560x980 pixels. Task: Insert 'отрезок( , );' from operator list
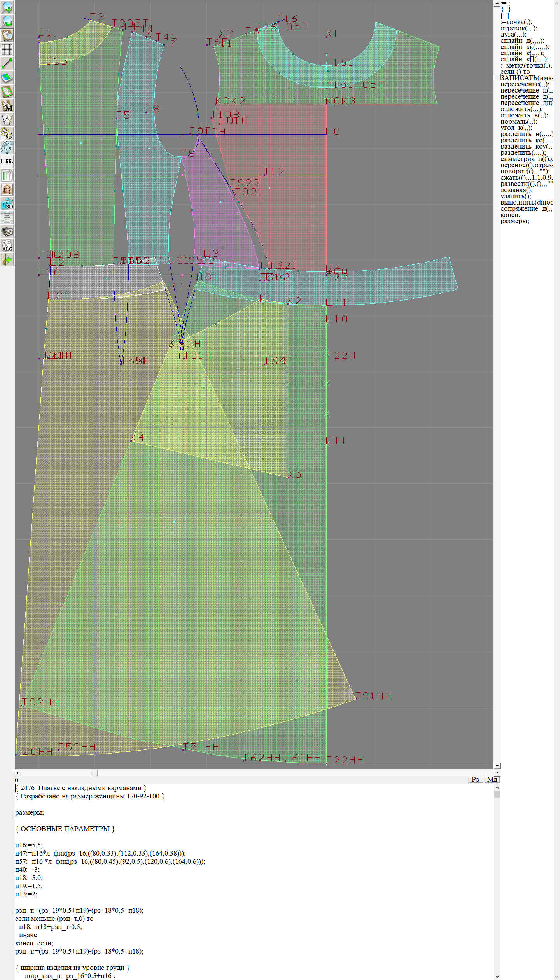tap(519, 28)
